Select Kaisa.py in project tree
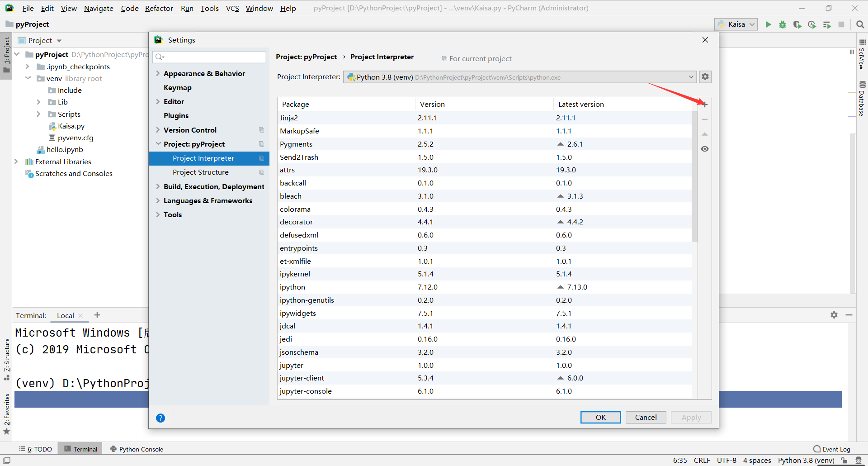 [x=71, y=126]
